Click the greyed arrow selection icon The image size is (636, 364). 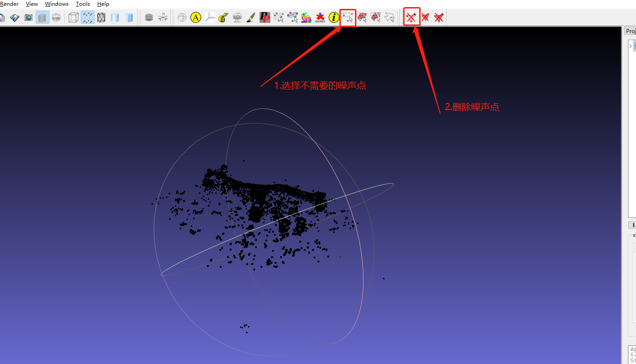pos(390,17)
